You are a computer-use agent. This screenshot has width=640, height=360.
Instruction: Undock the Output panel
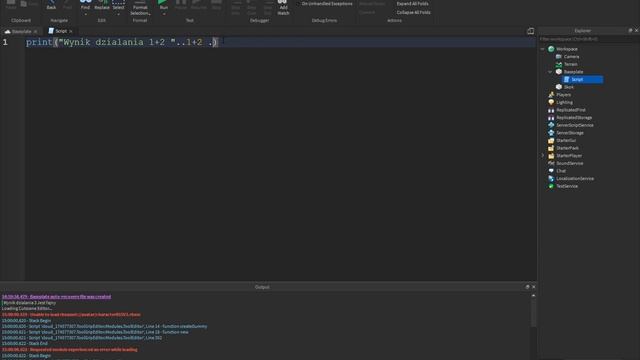click(527, 287)
